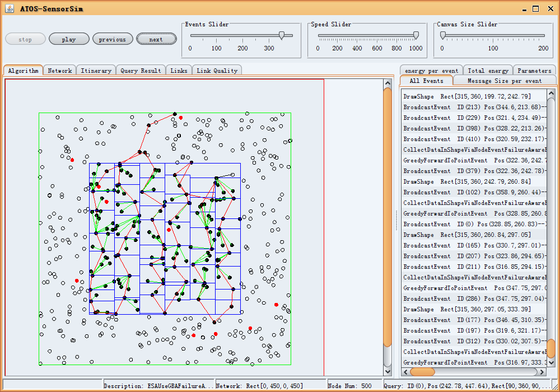Click the Events Slider handle
The width and height of the screenshot is (560, 392).
click(x=282, y=35)
